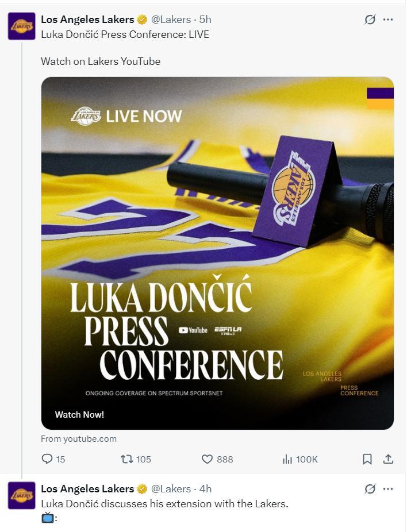Open the 4h timestamp link
The width and height of the screenshot is (407, 532).
pos(205,489)
